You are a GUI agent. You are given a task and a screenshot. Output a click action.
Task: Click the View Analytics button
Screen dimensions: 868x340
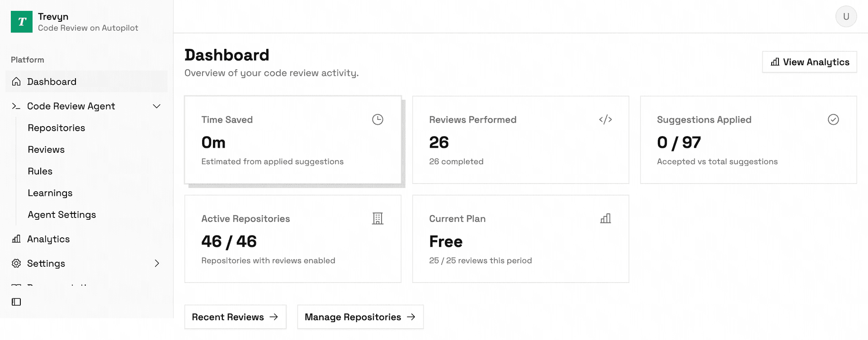[x=809, y=62]
